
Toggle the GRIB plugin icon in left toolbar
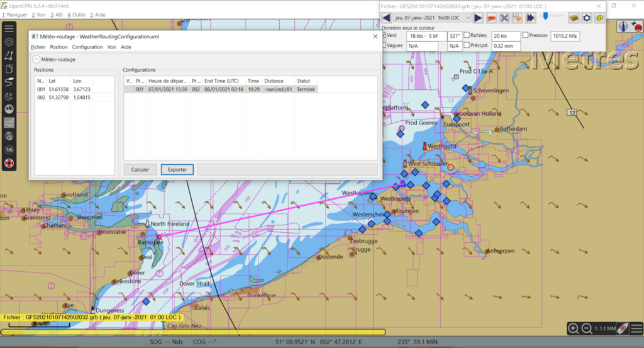pyautogui.click(x=9, y=123)
